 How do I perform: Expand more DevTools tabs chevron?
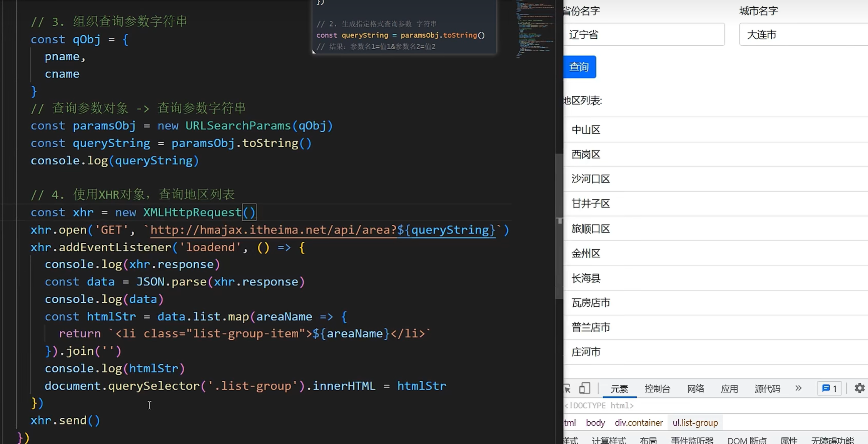pyautogui.click(x=798, y=388)
